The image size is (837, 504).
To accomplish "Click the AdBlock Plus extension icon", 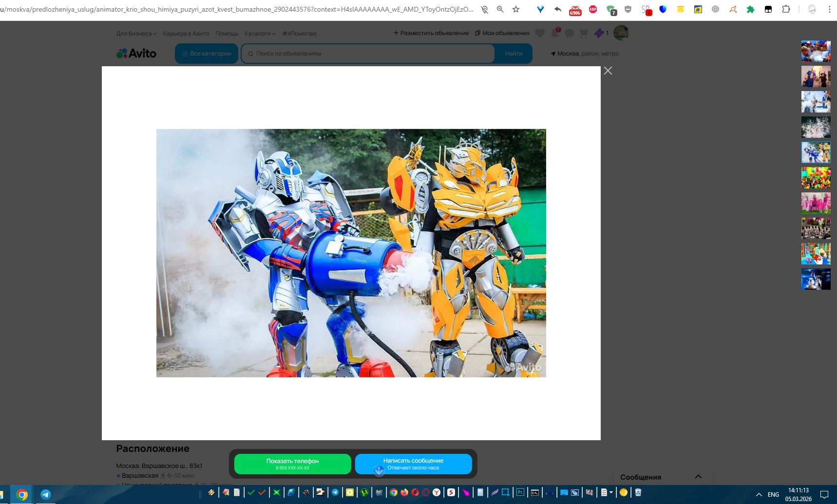I will 593,9.
